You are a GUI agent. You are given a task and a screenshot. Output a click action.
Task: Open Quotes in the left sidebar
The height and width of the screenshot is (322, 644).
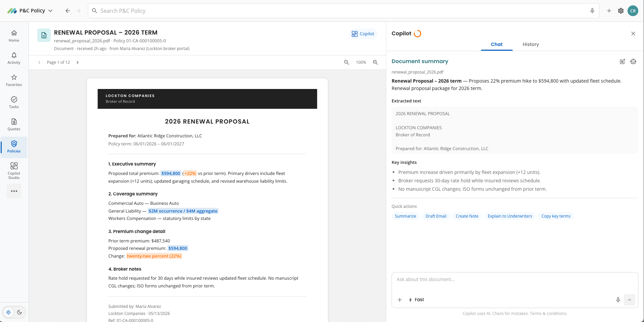(14, 125)
